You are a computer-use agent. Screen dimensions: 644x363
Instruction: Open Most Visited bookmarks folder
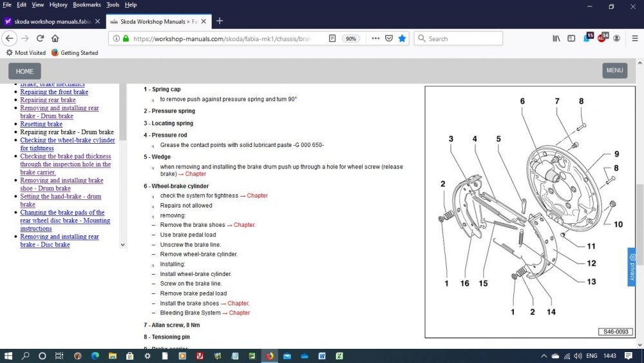point(26,53)
